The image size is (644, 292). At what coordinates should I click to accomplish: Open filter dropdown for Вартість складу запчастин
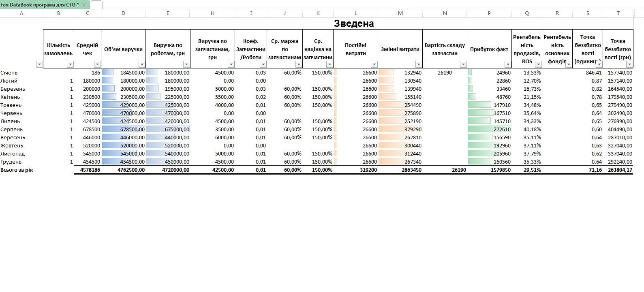[x=463, y=64]
